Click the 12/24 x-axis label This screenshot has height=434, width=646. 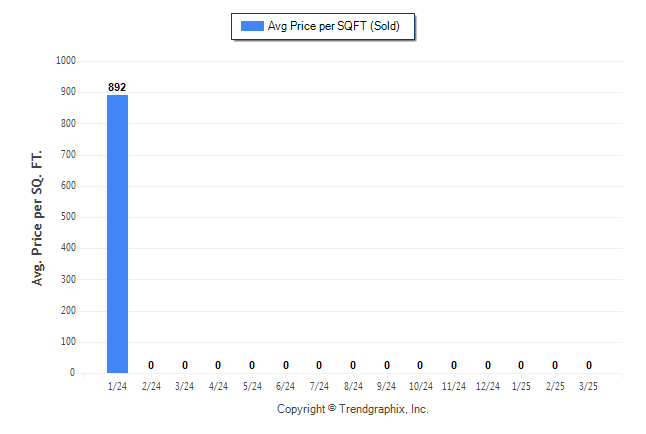point(488,386)
